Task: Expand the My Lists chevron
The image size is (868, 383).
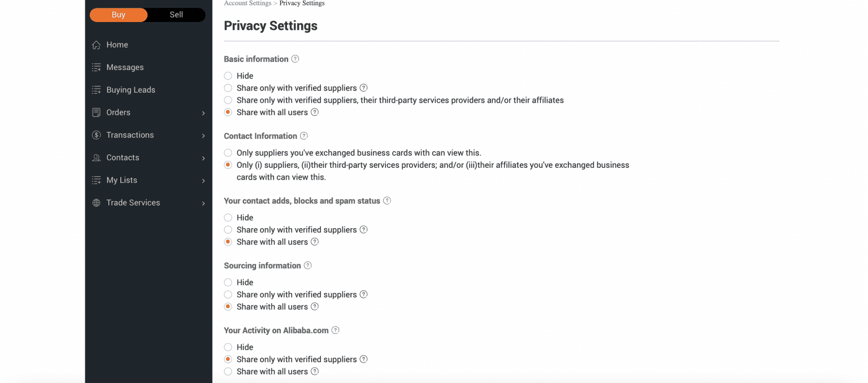Action: click(x=203, y=181)
